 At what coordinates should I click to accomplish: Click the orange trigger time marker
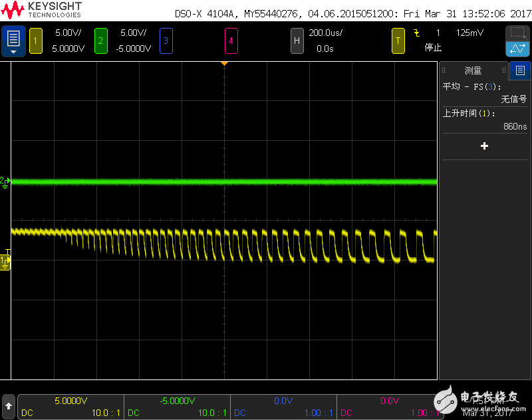point(225,63)
